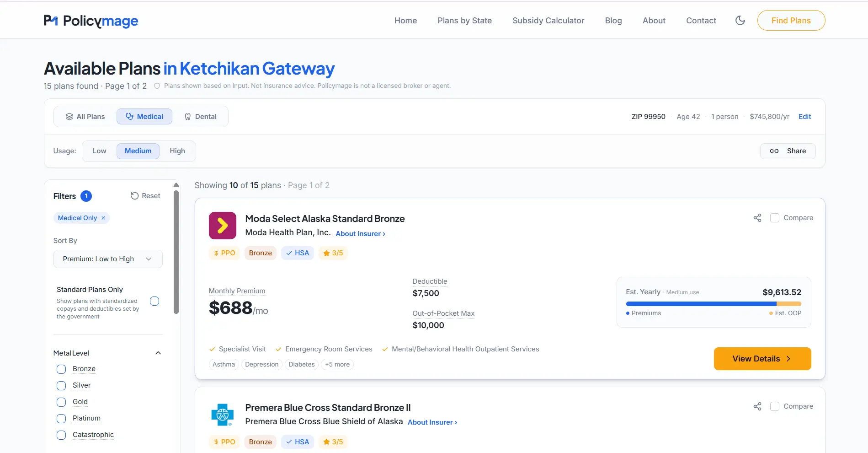Image resolution: width=868 pixels, height=453 pixels.
Task: Check the Silver metal level filter
Action: tap(61, 386)
